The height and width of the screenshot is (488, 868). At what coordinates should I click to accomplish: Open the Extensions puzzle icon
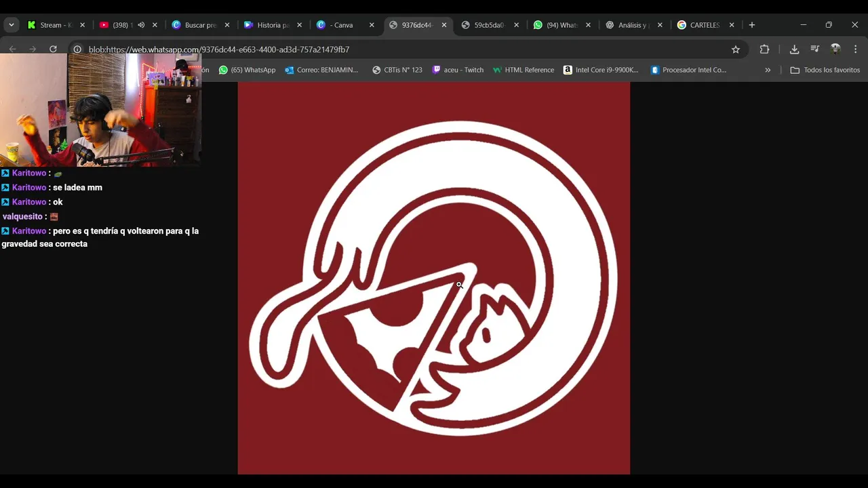pyautogui.click(x=764, y=49)
